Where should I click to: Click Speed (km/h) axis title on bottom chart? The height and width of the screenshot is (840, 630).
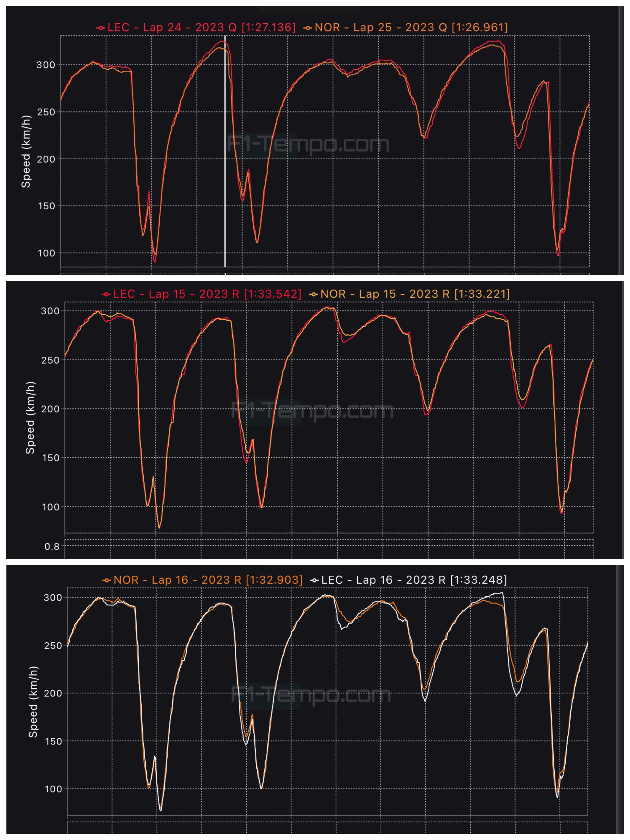(33, 702)
